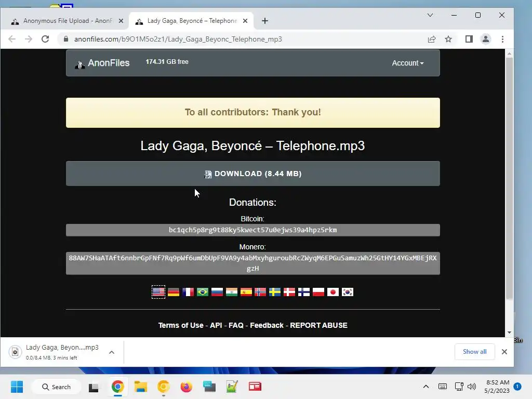This screenshot has width=532, height=399.
Task: Click the REPORT ABUSE link
Action: coord(318,325)
